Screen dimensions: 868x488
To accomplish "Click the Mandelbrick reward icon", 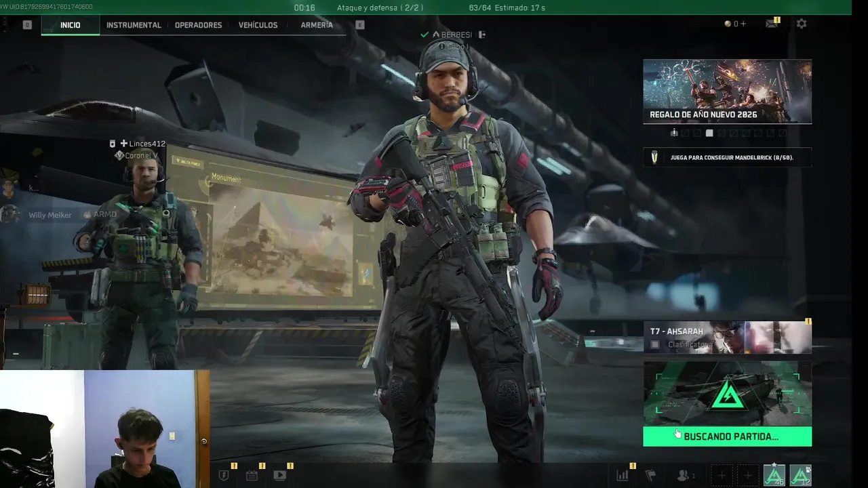I will click(654, 157).
